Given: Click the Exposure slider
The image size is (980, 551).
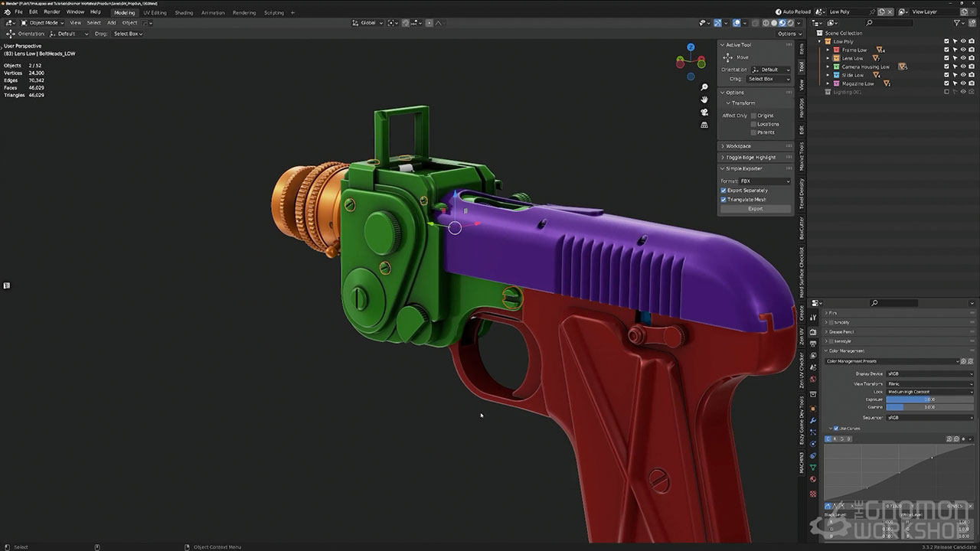Looking at the screenshot, I should [x=929, y=399].
